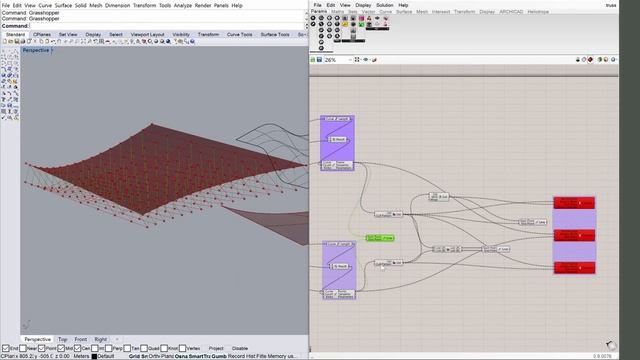Switch to the Right viewport tab

pyautogui.click(x=100, y=339)
